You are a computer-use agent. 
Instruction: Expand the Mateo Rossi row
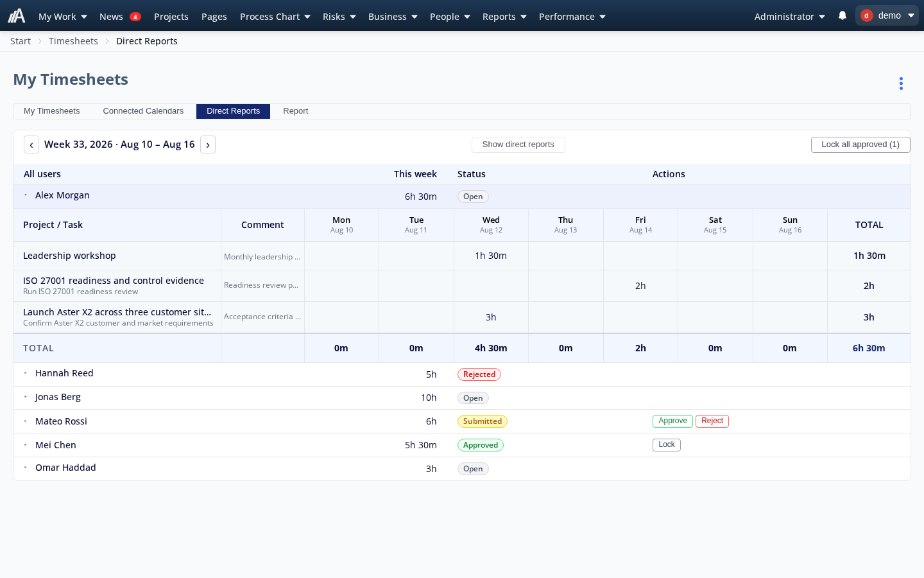pos(26,421)
